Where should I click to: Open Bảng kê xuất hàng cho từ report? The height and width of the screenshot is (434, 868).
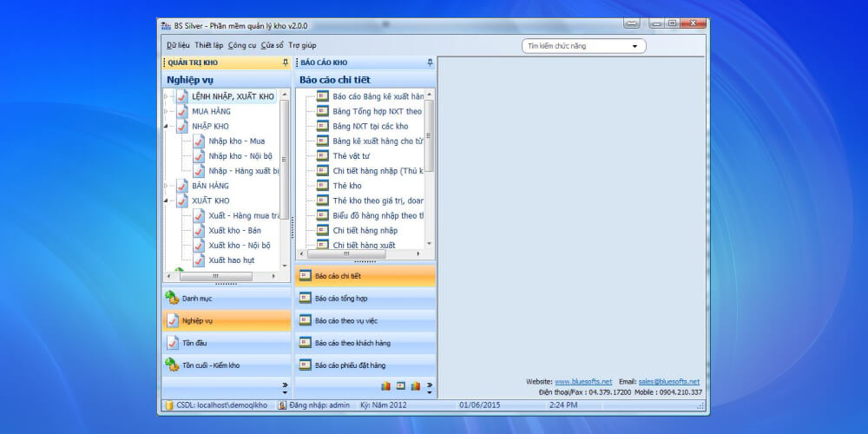click(378, 141)
